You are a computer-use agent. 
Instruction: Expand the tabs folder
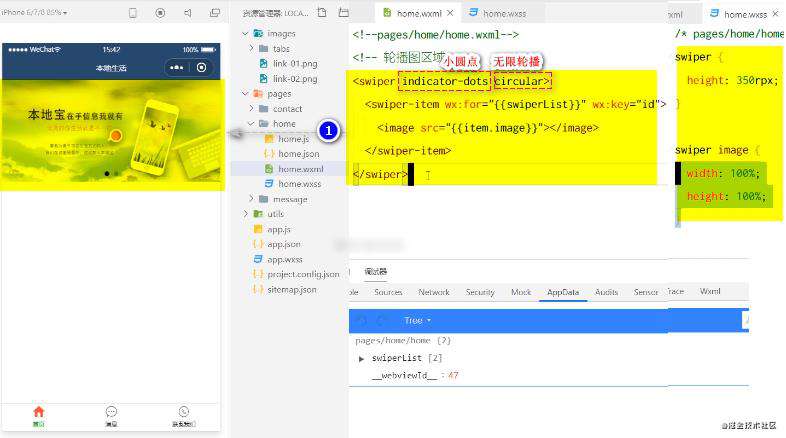coord(251,49)
